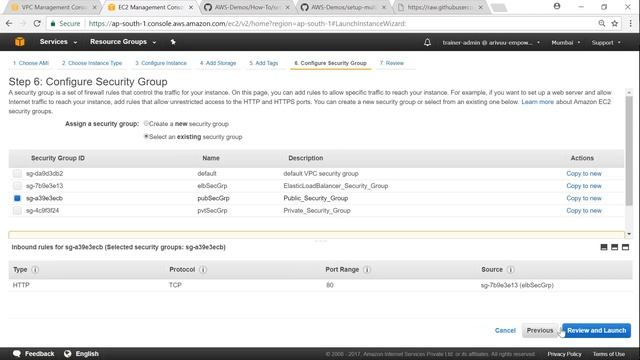Viewport: 640px width, 360px height.
Task: Click the Chrome new tab button
Action: click(x=499, y=7)
